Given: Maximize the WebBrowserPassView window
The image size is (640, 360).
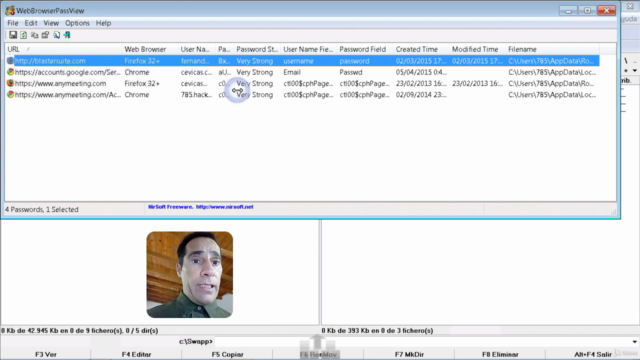Looking at the screenshot, I should click(x=587, y=11).
